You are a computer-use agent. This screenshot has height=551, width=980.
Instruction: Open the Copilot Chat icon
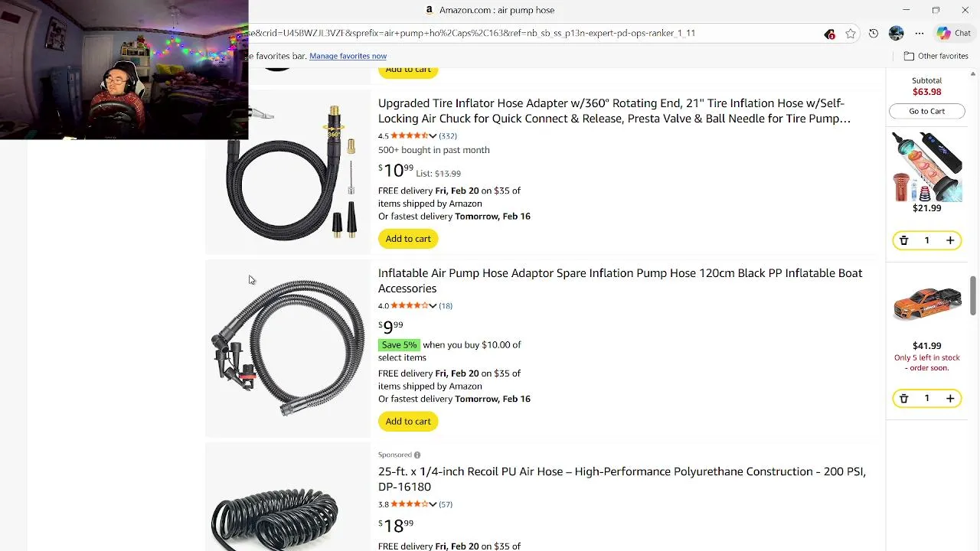coord(954,34)
